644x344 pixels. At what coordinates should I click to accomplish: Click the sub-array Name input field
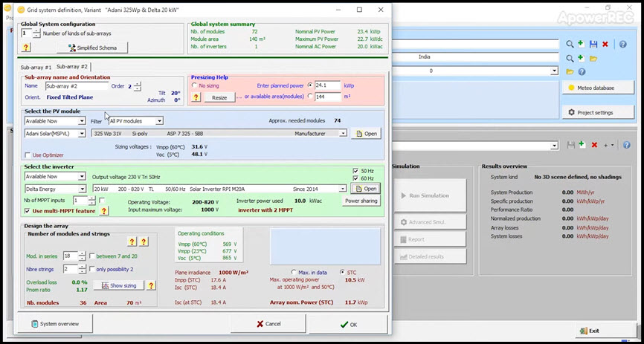click(77, 86)
